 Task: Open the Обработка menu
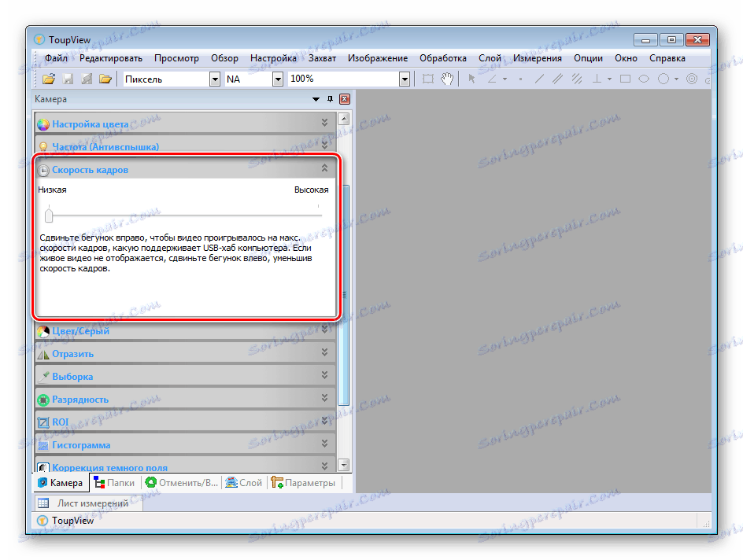pos(443,58)
